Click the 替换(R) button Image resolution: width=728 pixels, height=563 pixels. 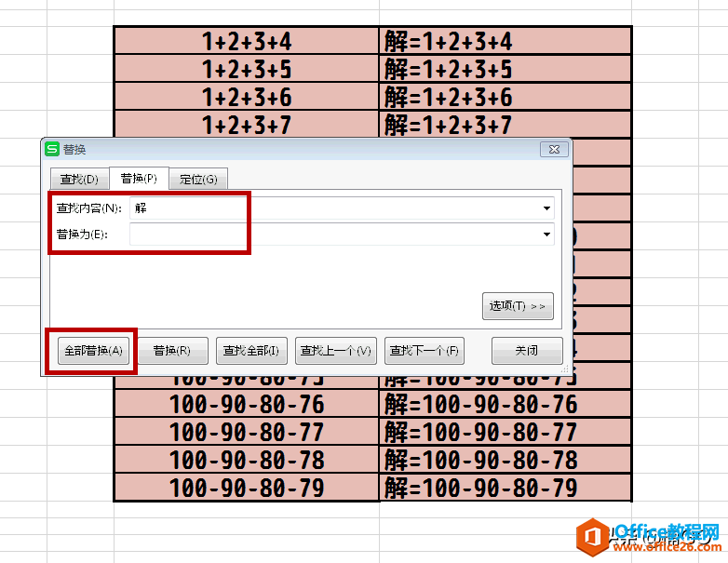click(x=173, y=351)
